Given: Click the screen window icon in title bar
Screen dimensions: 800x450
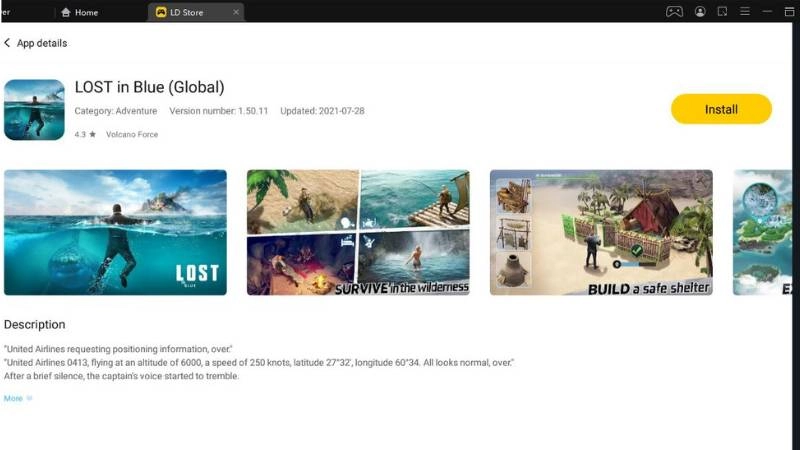Looking at the screenshot, I should (724, 12).
